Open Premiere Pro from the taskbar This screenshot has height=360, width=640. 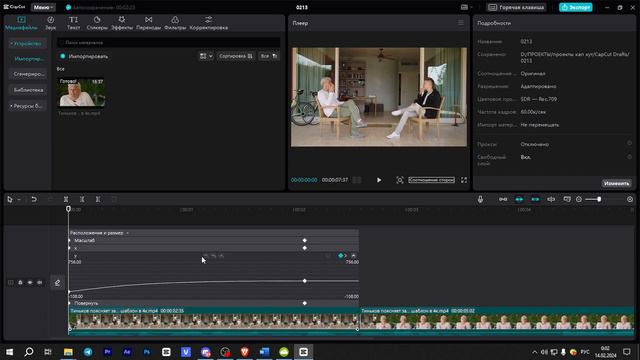[107, 351]
